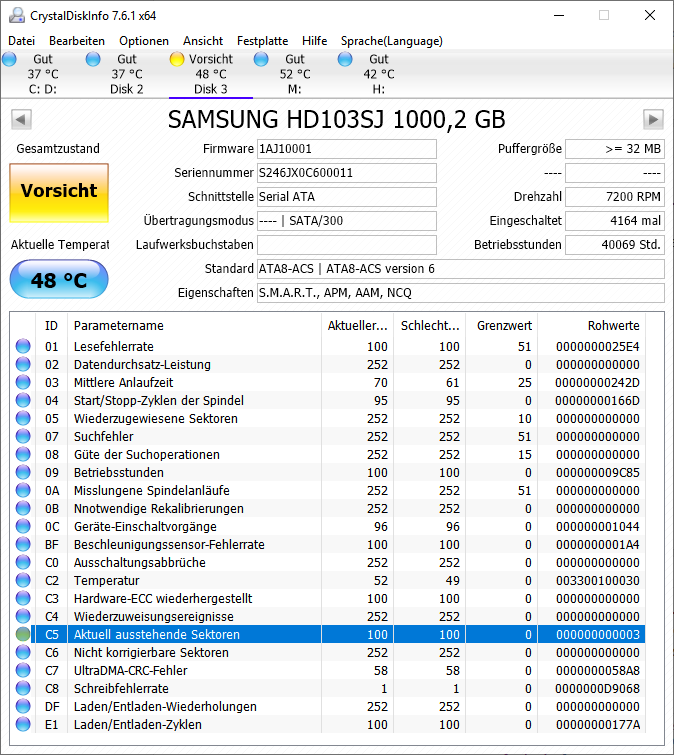The image size is (674, 755).
Task: Sort by the ID column header
Action: pos(52,325)
